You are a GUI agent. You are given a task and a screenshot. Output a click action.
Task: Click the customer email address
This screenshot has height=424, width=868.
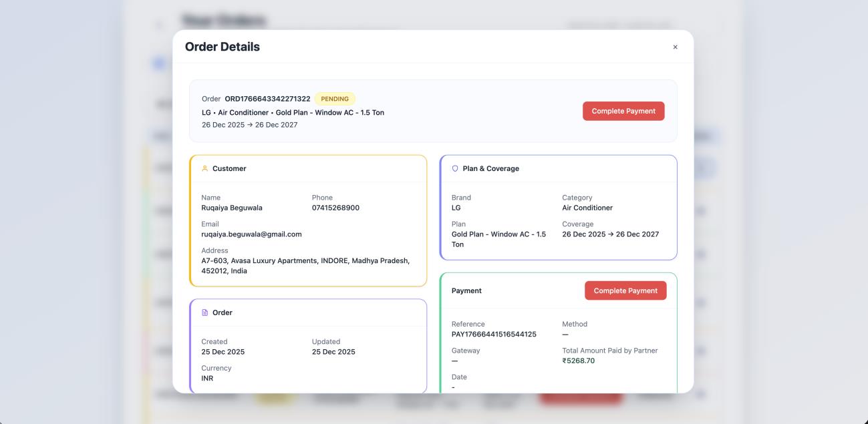(251, 234)
